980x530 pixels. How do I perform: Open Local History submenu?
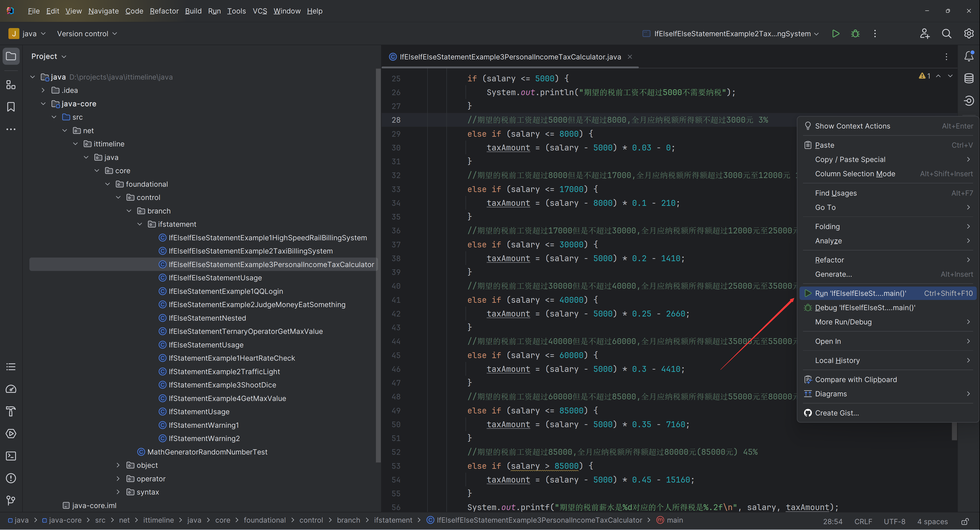tap(888, 360)
